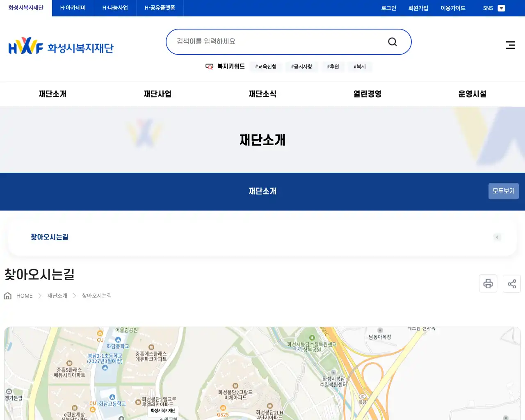Screen dimensions: 525x420
Task: Click the share icon
Action: (511, 283)
